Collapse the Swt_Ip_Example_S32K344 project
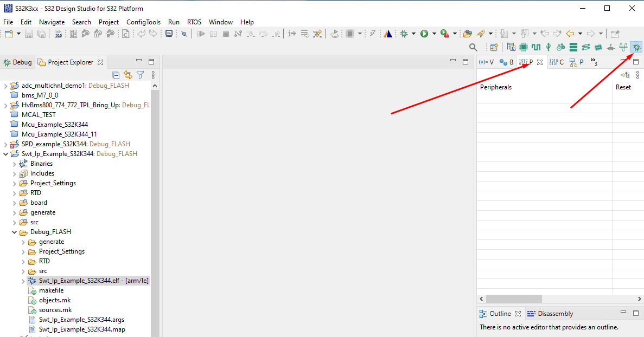 click(5, 154)
